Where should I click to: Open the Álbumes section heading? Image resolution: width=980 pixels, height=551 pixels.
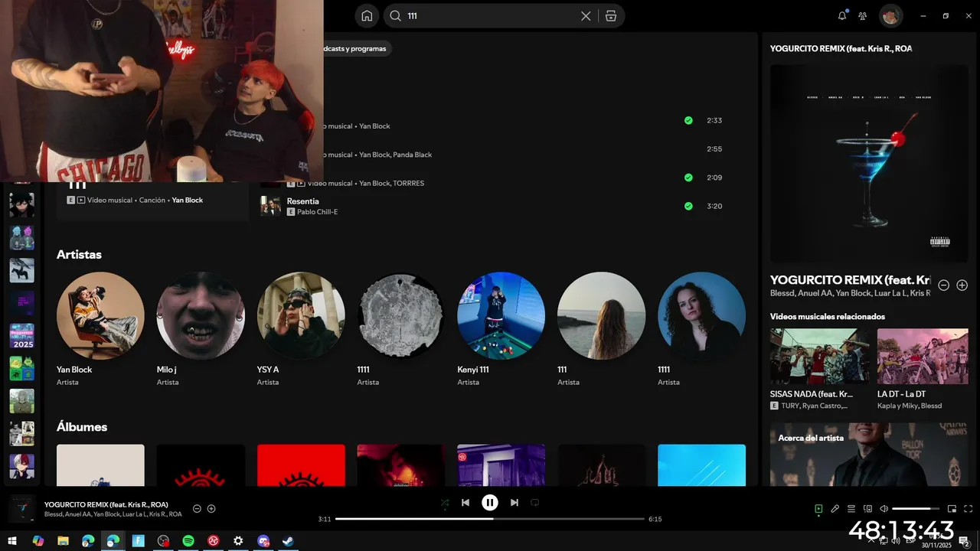tap(82, 427)
